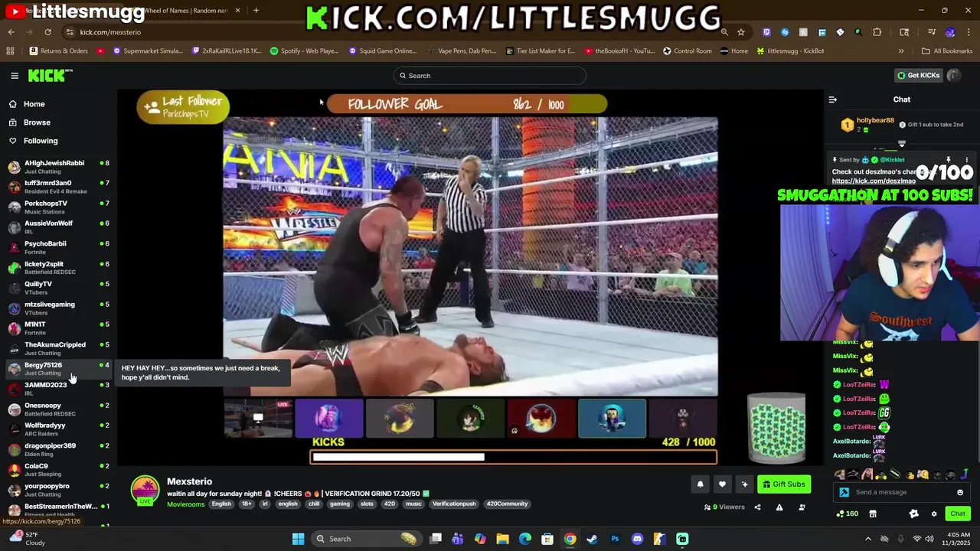The height and width of the screenshot is (551, 980).
Task: Reload the browser page
Action: click(47, 32)
